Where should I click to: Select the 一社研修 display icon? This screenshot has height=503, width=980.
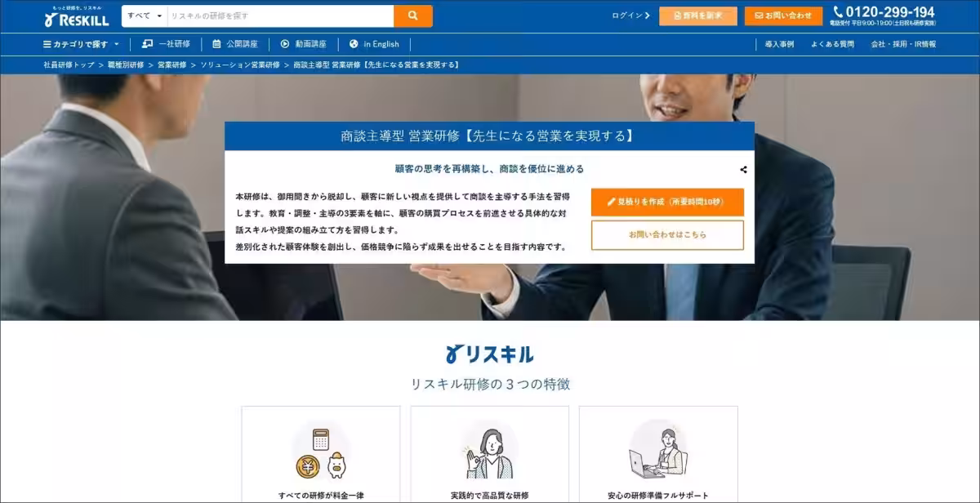pos(146,43)
